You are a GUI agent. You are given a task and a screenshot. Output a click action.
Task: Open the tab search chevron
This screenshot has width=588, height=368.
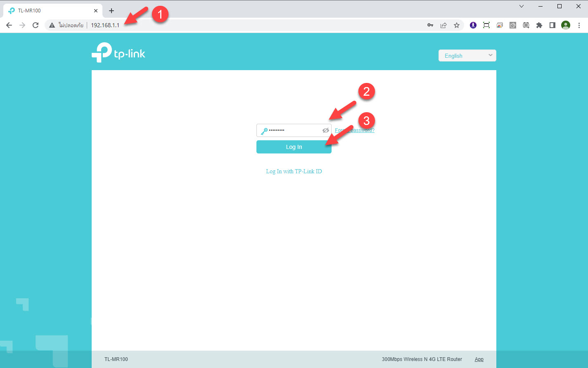pyautogui.click(x=522, y=6)
